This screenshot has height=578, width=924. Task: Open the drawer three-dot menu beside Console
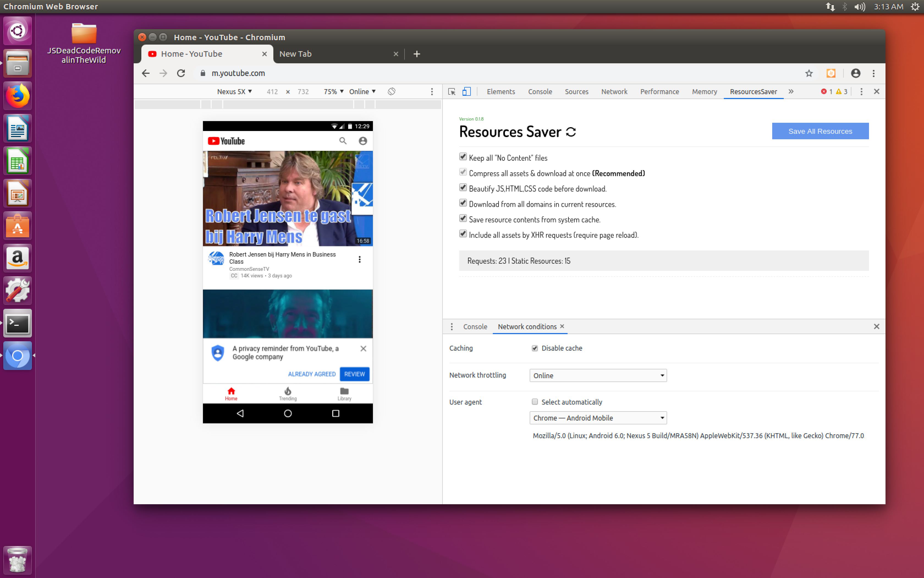click(452, 326)
